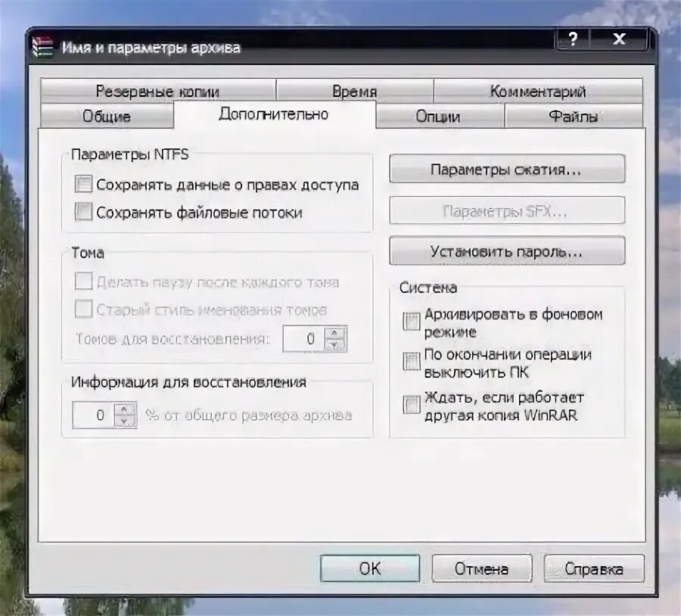The height and width of the screenshot is (616, 681).
Task: Click the Тома group label
Action: (88, 253)
